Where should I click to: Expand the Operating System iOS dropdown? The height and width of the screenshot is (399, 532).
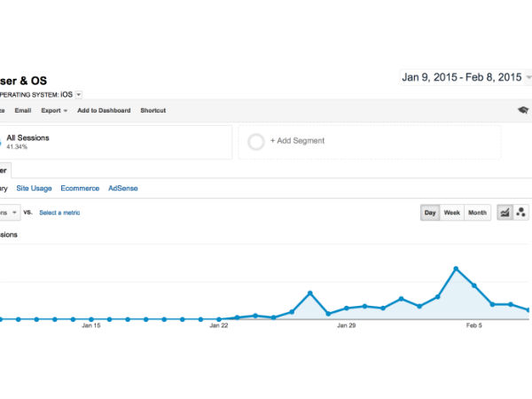(79, 94)
